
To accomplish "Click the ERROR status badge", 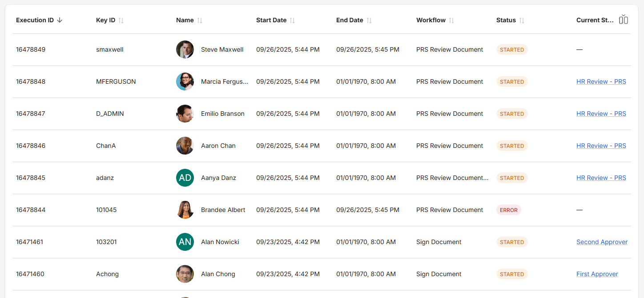I will click(x=508, y=210).
